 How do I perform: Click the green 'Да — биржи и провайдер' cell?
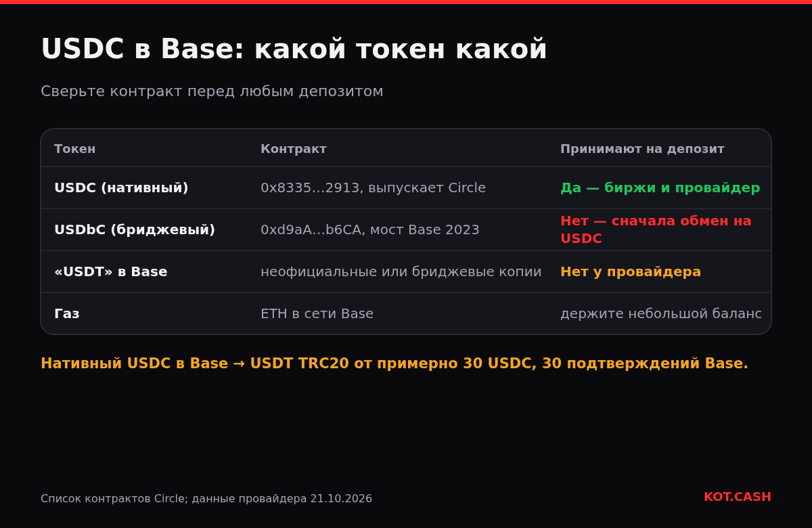[660, 188]
